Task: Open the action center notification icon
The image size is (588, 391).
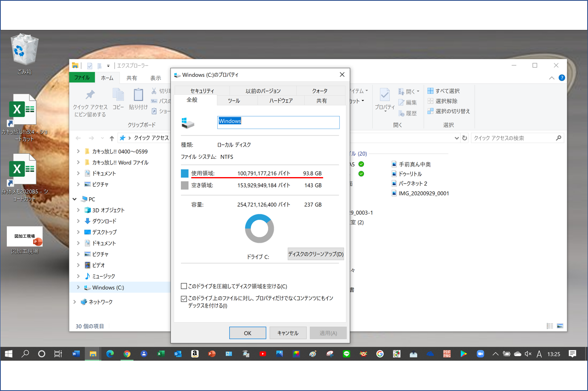Action: (x=572, y=354)
